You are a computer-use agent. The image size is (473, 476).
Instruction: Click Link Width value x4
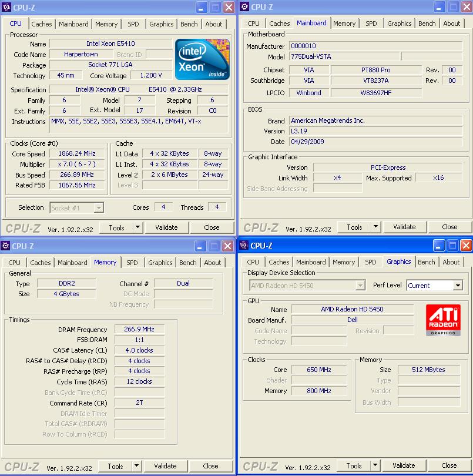(x=338, y=178)
